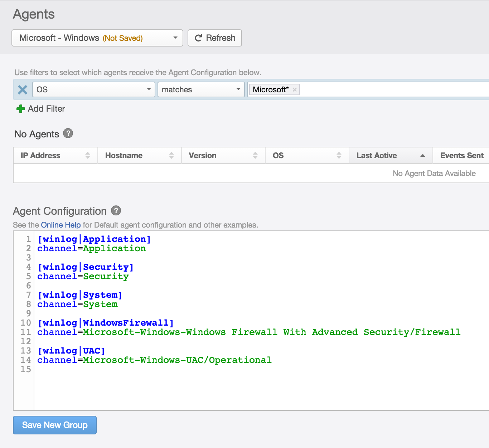Click the Save New Group button
Screen dimensions: 489x448
coord(55,425)
